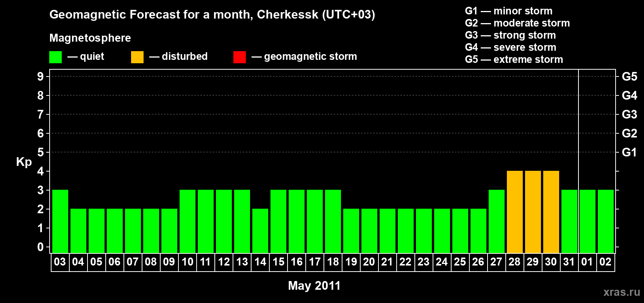Click the Kp value 9 on axis
The width and height of the screenshot is (644, 303).
(x=41, y=77)
